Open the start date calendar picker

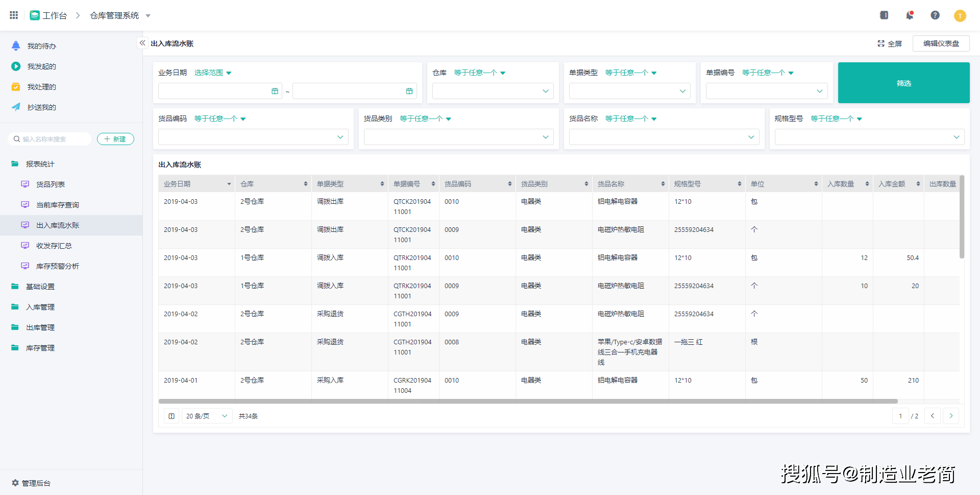coord(275,91)
